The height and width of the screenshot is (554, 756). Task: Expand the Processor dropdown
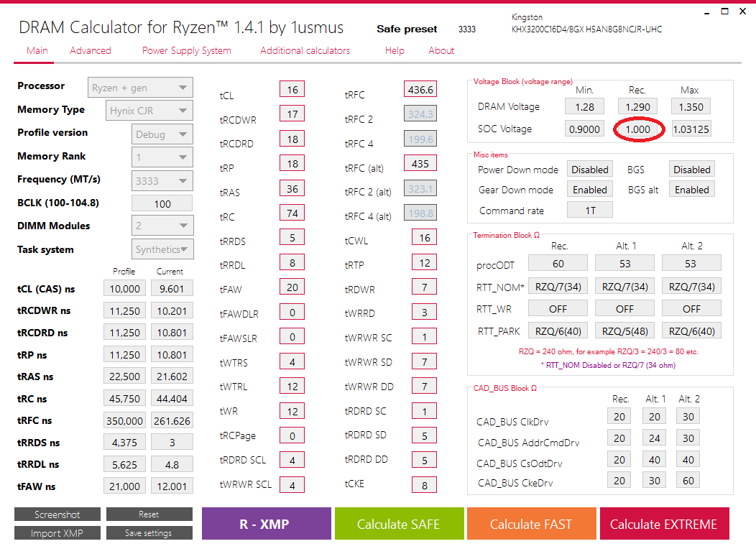(140, 88)
